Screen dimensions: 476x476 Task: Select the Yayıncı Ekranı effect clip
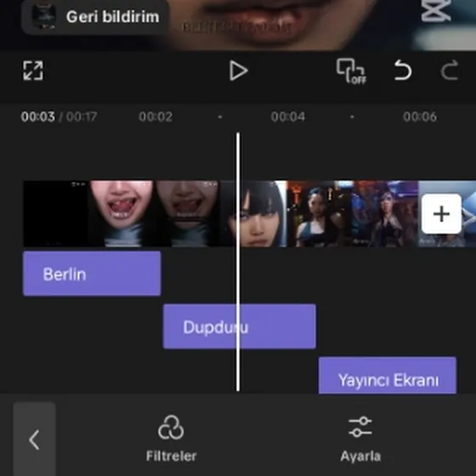tap(387, 376)
